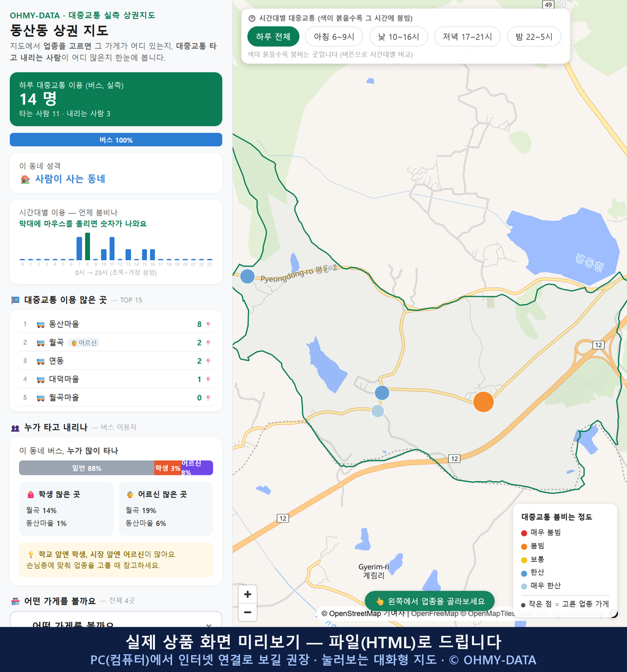Click the blue marker left of orange marker
The height and width of the screenshot is (672, 627).
[382, 392]
